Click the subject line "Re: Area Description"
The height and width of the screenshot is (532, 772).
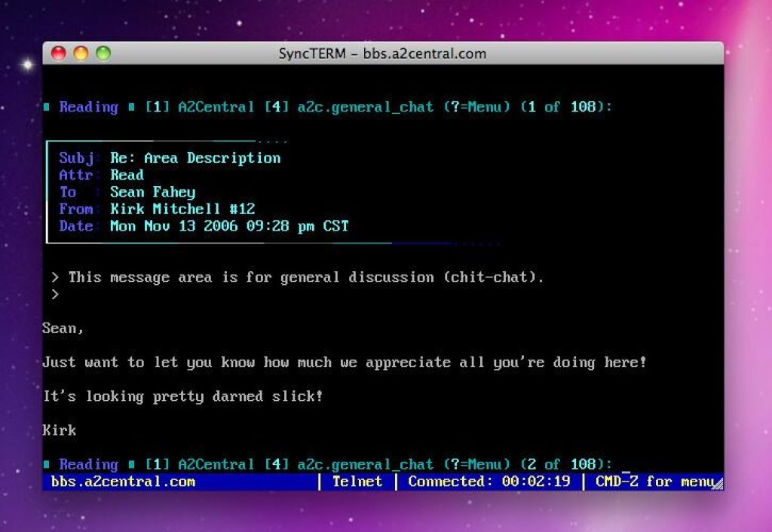pyautogui.click(x=195, y=158)
